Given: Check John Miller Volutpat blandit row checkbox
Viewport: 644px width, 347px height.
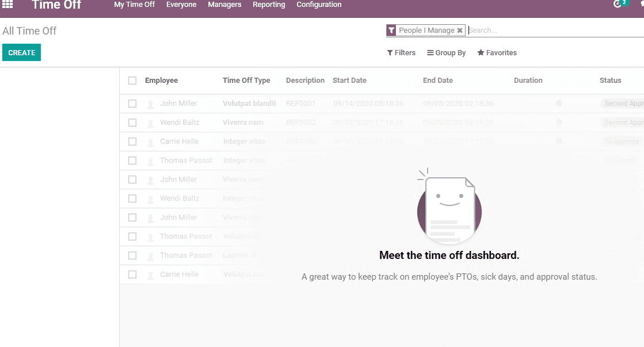Looking at the screenshot, I should (132, 104).
